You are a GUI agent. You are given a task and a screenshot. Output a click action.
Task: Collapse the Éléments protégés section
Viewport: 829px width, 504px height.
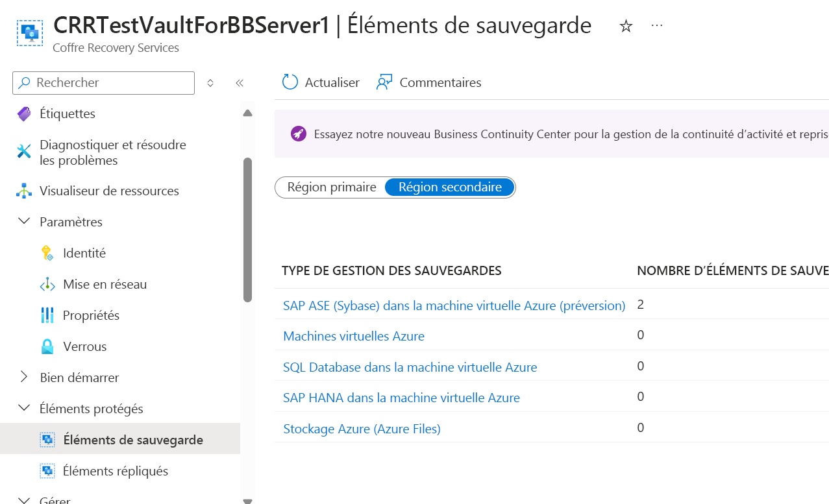click(x=24, y=408)
